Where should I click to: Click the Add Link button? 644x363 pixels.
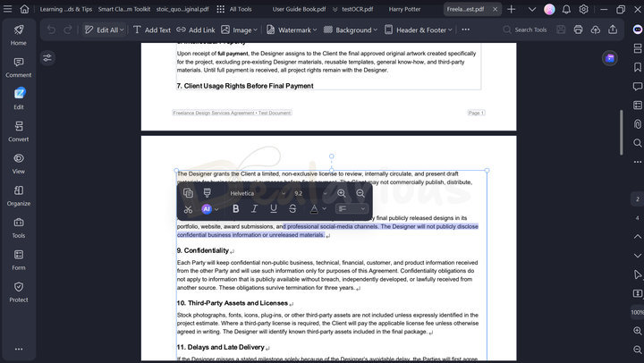click(x=196, y=30)
